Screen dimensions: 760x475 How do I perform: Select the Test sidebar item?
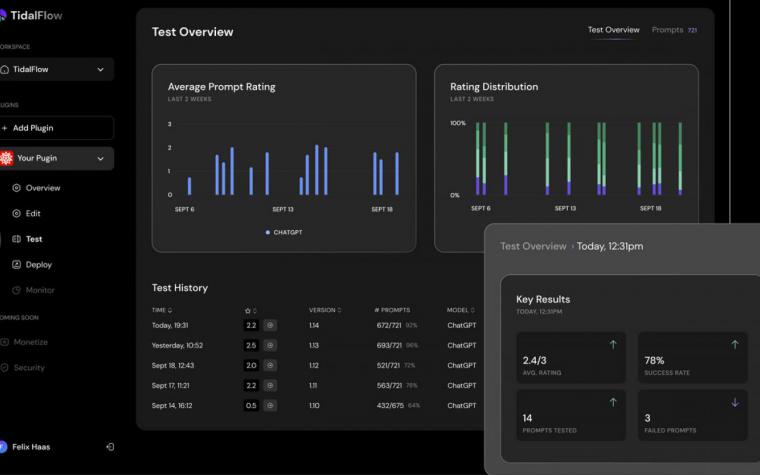click(28, 239)
